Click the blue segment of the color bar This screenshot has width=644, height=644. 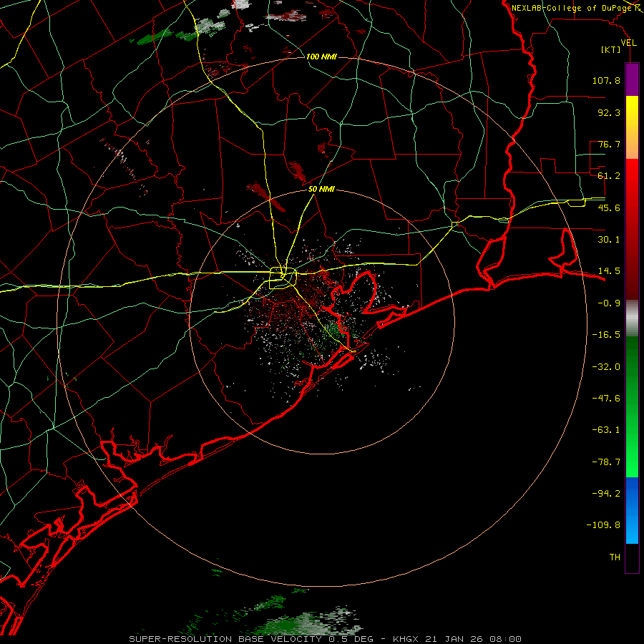(x=632, y=510)
